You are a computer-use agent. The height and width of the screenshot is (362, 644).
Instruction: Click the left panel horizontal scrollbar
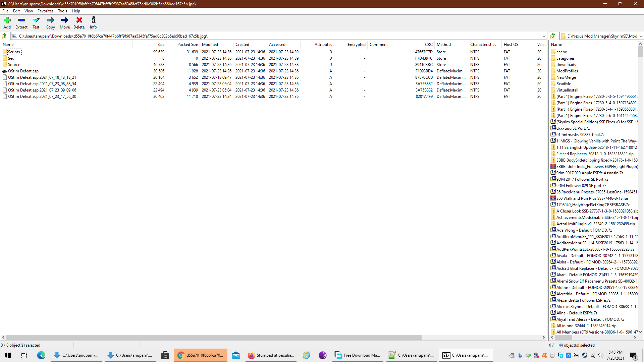click(x=214, y=337)
